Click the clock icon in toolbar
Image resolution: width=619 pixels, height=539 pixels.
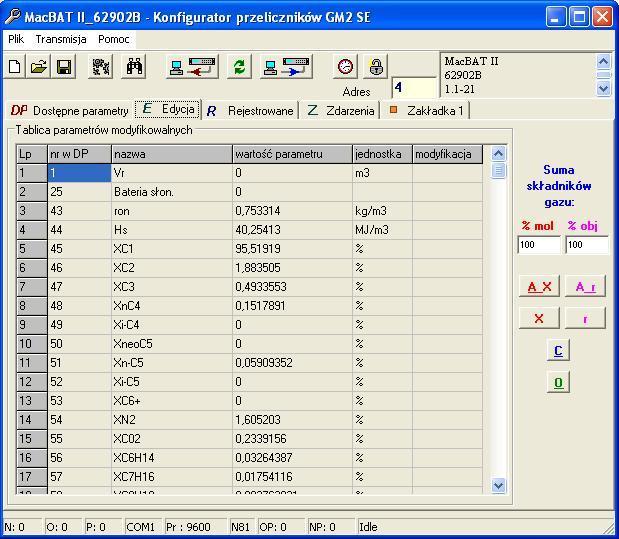point(345,66)
